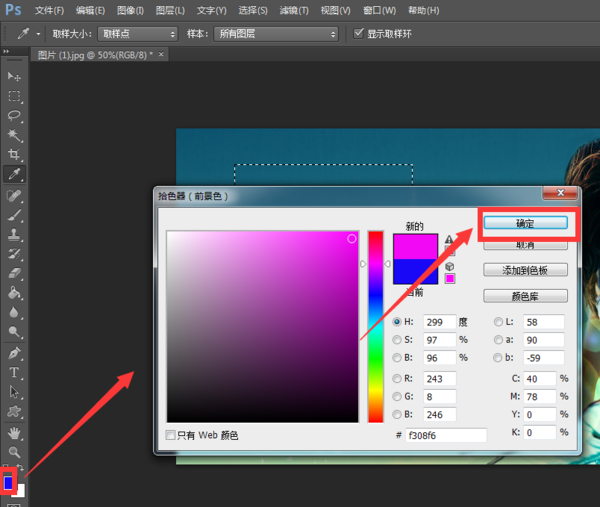Select the Eraser tool

click(x=14, y=272)
